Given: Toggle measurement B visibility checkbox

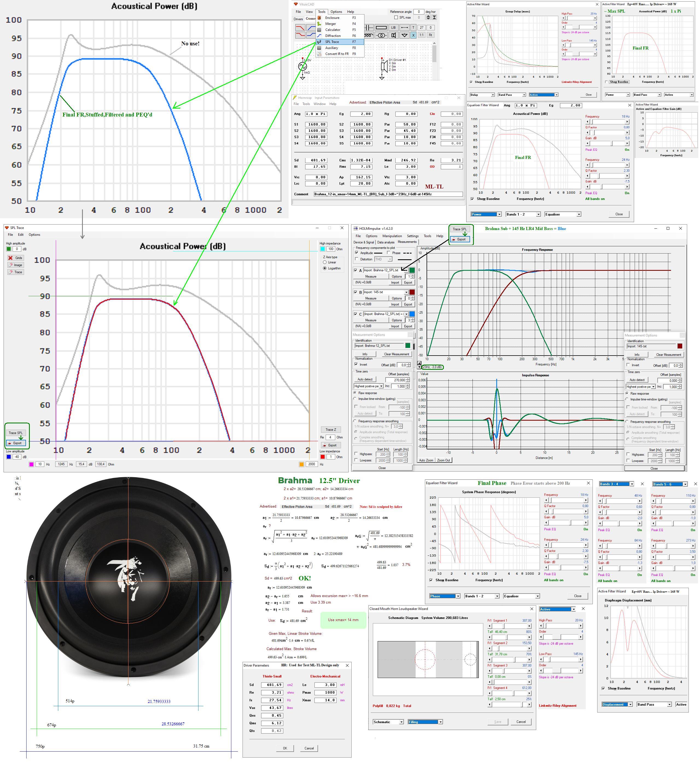Looking at the screenshot, I should point(356,292).
